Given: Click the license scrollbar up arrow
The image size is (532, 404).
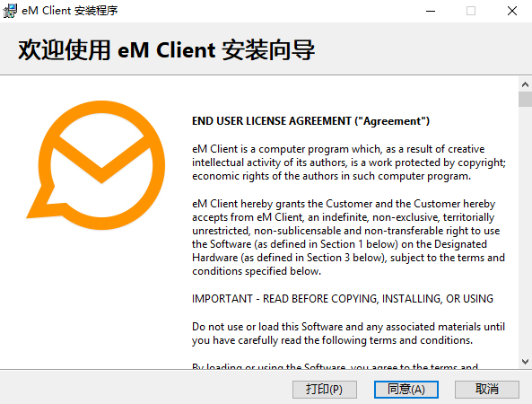Looking at the screenshot, I should (525, 84).
